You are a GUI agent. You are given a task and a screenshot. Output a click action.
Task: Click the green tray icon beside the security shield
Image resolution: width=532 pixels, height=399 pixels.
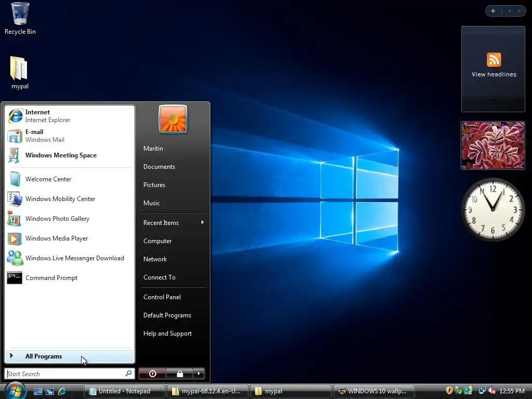click(459, 391)
